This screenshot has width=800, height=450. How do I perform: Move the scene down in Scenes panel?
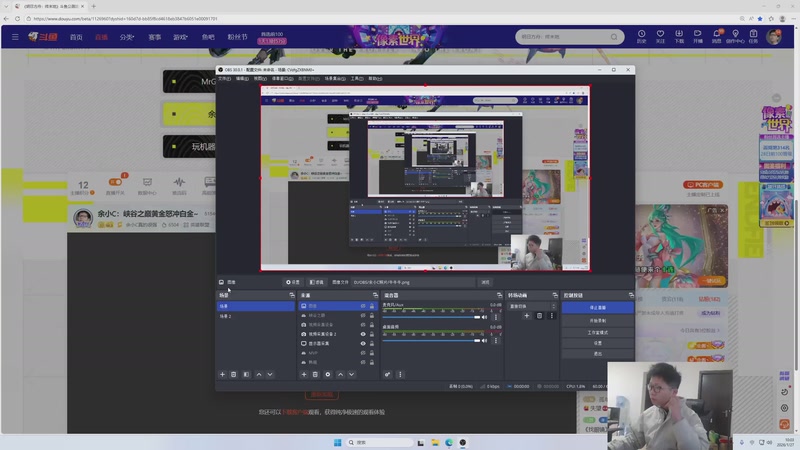(x=270, y=374)
